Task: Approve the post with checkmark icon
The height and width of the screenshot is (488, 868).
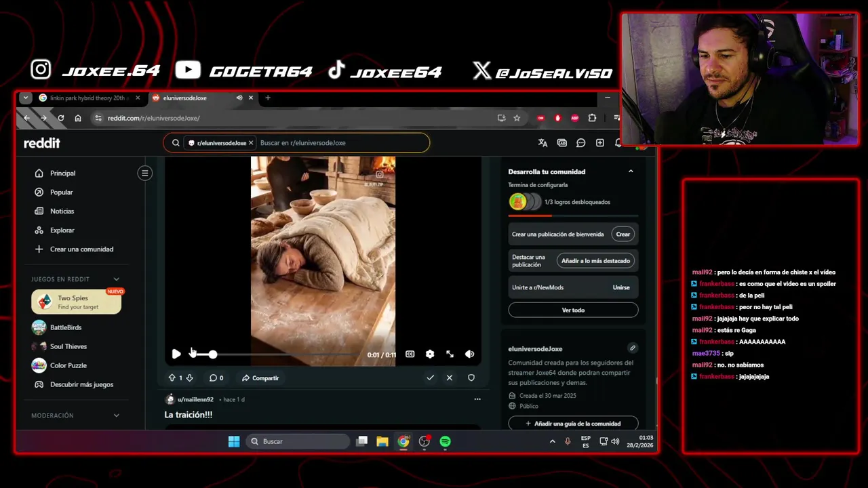Action: coord(430,378)
